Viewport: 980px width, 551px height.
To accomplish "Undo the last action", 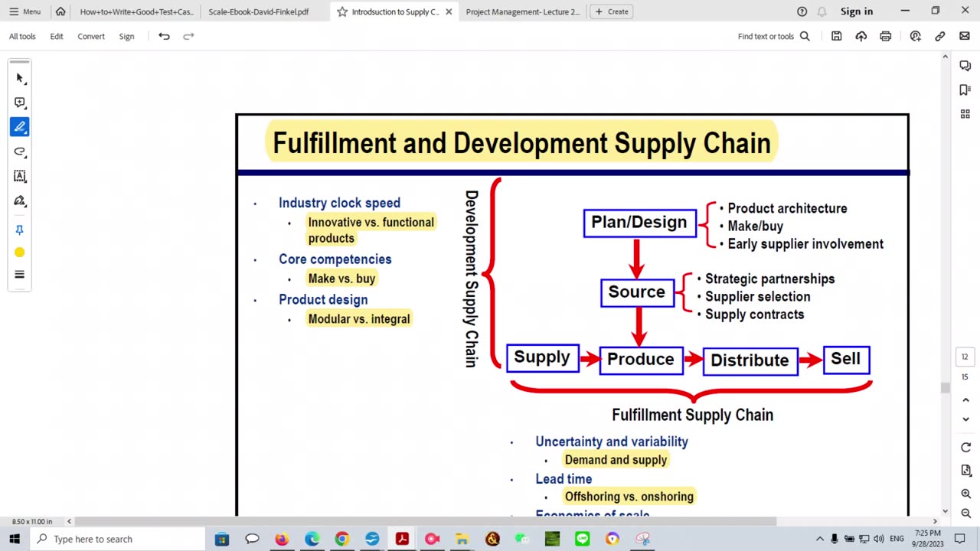I will [164, 36].
